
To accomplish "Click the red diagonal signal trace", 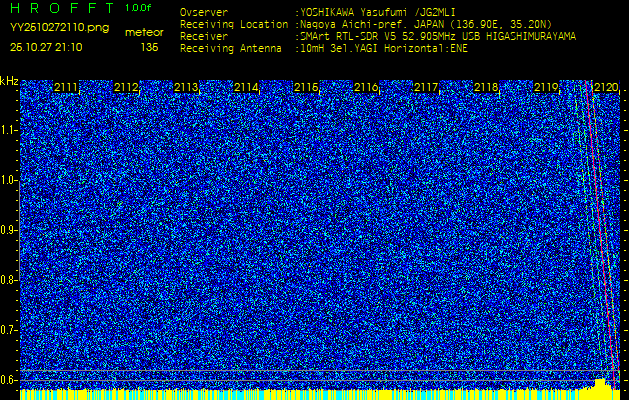I will (x=600, y=233).
